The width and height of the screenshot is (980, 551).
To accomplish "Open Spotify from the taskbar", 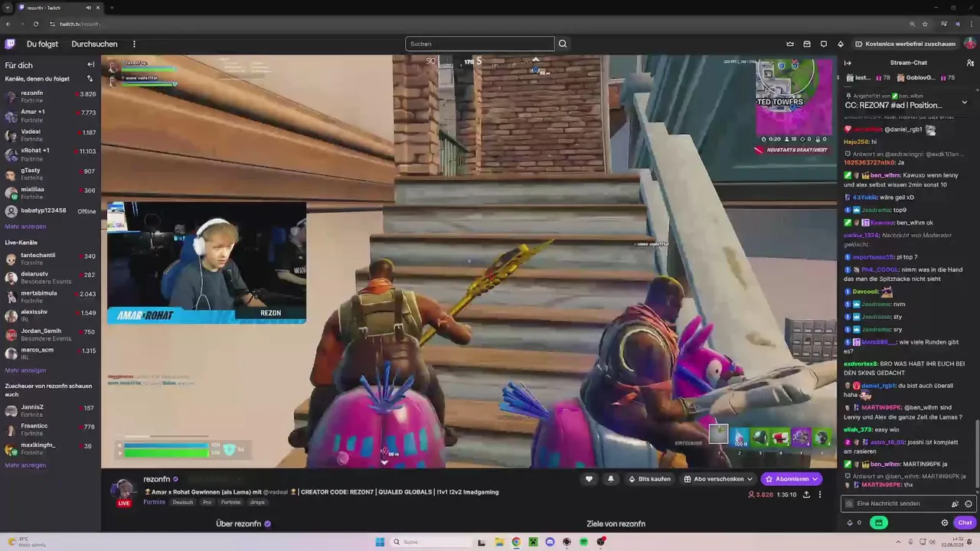I will (x=583, y=542).
